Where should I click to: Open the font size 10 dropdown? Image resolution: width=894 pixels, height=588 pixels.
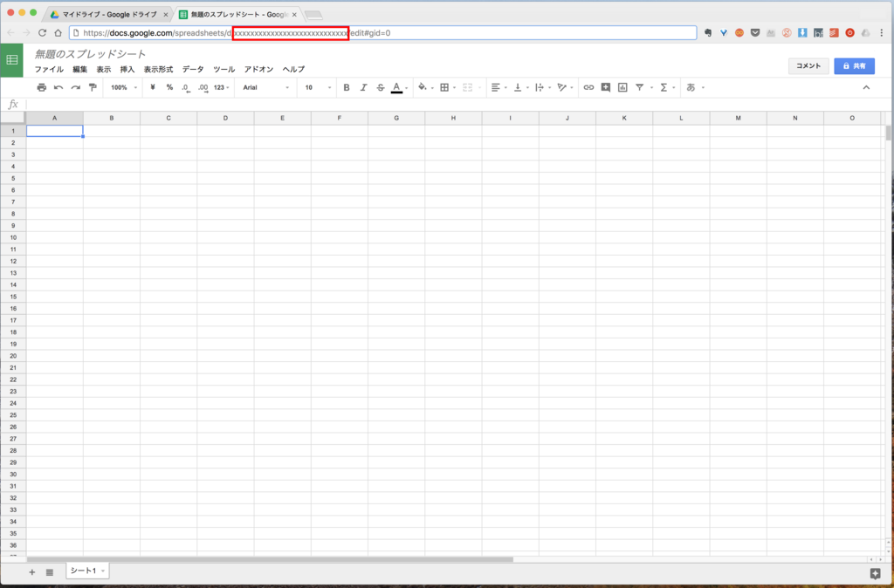[x=318, y=88]
